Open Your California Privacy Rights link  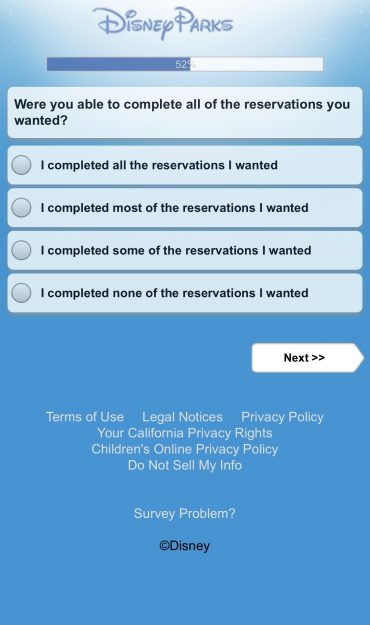coord(185,433)
